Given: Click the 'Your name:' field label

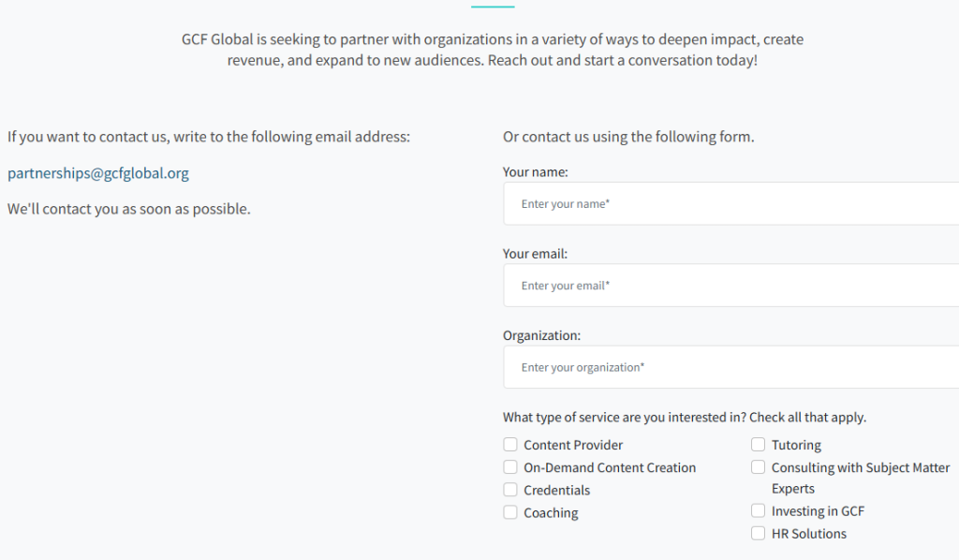Looking at the screenshot, I should coord(536,172).
